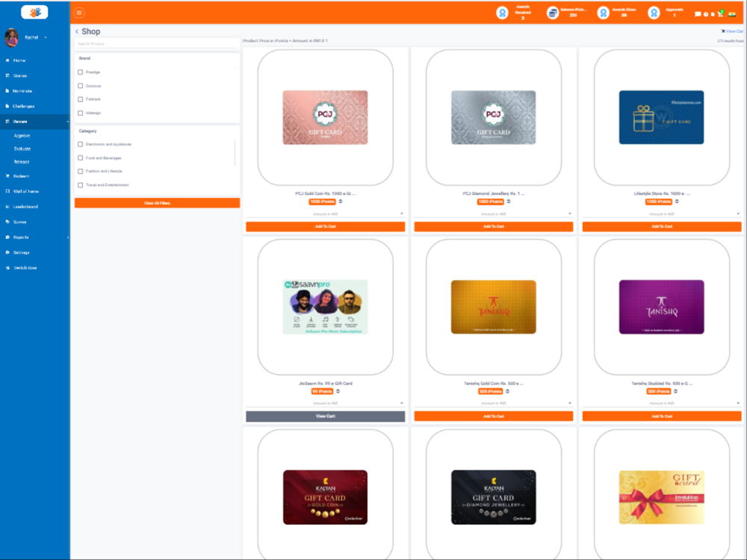747x560 pixels.
Task: Open the help question-mark icon
Action: click(706, 14)
